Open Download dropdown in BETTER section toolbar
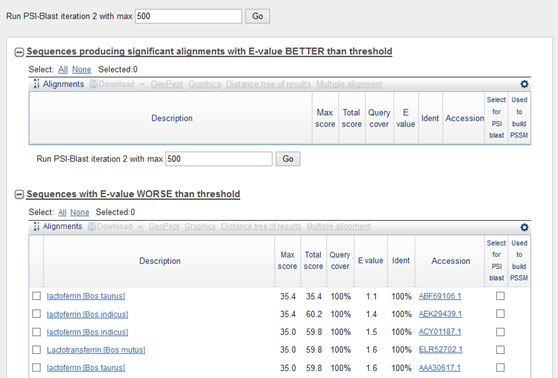This screenshot has width=558, height=378. [x=117, y=84]
